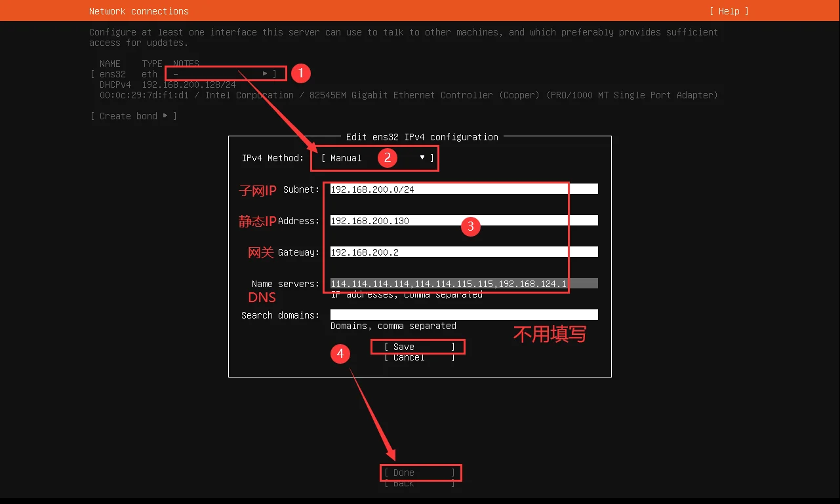Focus the empty Search domains field

(464, 315)
